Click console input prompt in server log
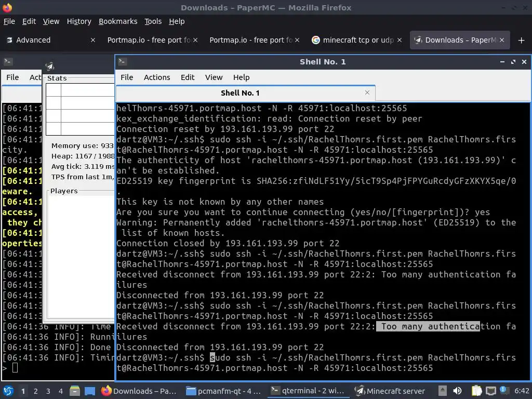This screenshot has height=399, width=532. (15, 367)
